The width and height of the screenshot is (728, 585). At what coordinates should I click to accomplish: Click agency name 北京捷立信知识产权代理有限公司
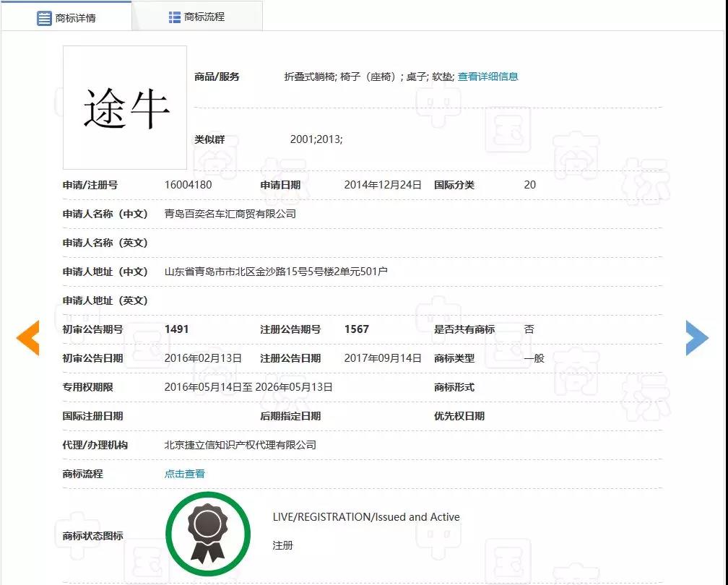click(x=240, y=445)
